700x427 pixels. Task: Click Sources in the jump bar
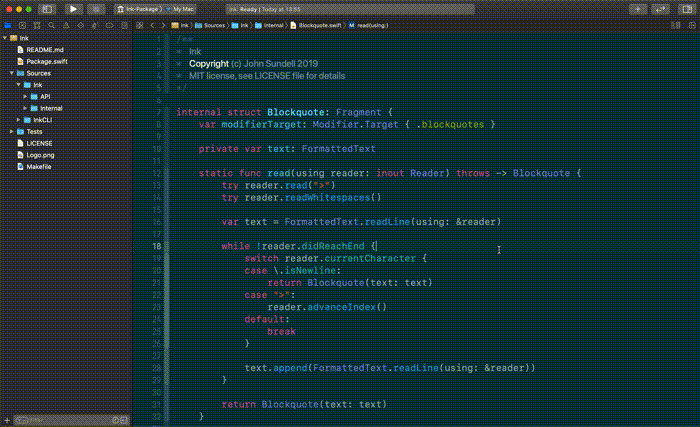(210, 25)
